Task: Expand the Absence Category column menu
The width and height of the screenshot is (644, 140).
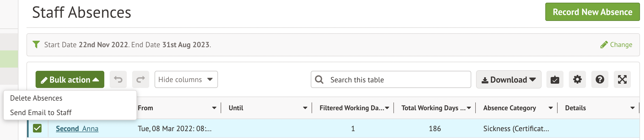Action: 550,108
